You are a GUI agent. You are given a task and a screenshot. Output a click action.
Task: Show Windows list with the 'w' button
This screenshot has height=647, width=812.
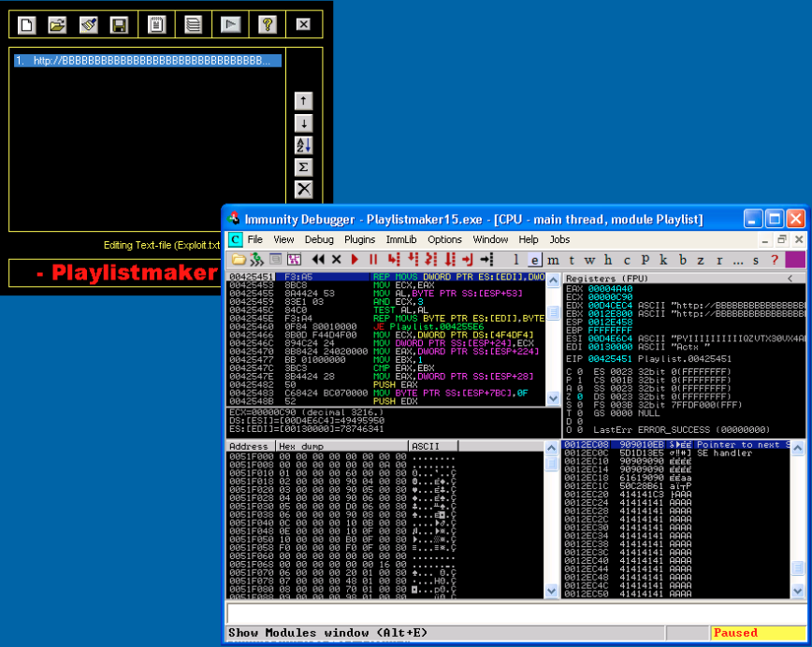(590, 260)
